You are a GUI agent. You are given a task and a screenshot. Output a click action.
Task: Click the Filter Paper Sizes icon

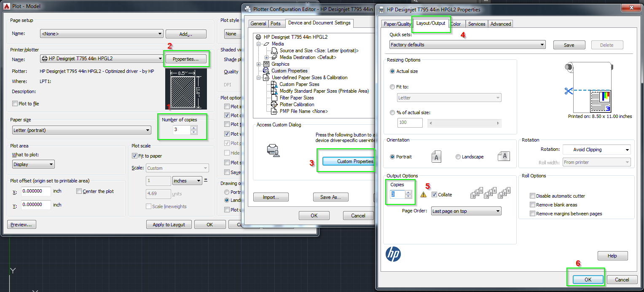275,98
